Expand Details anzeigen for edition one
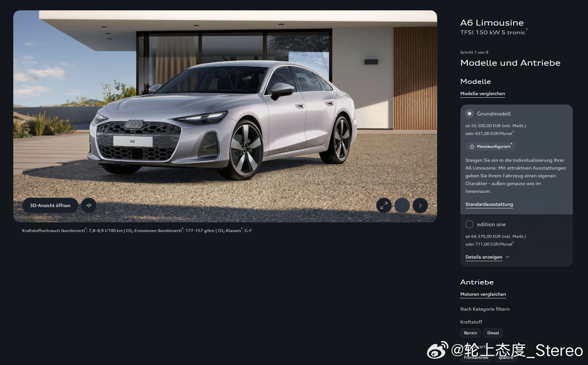 coord(487,257)
